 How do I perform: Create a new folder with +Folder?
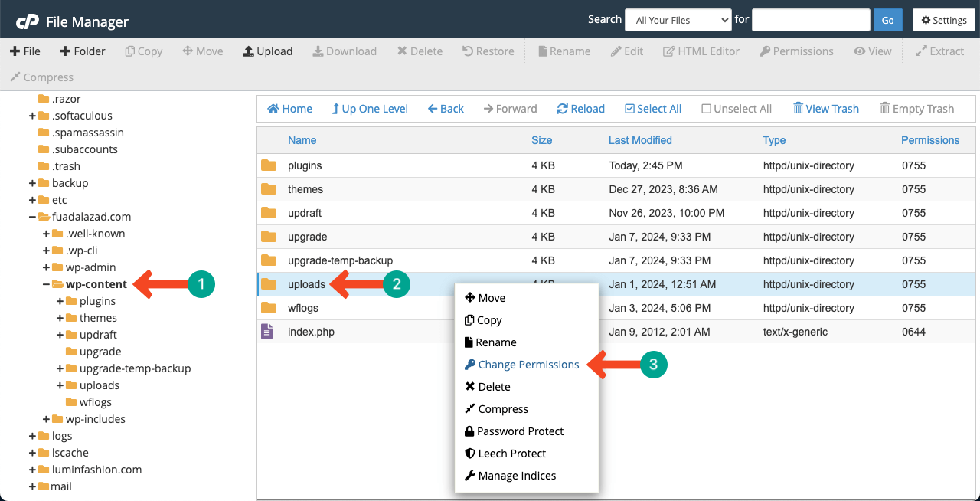point(83,51)
